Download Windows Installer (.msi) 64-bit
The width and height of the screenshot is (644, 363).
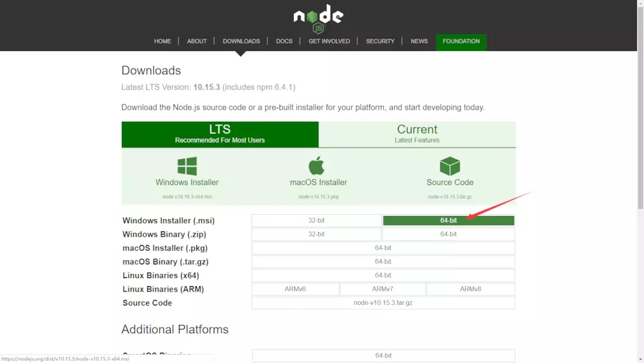(x=448, y=221)
